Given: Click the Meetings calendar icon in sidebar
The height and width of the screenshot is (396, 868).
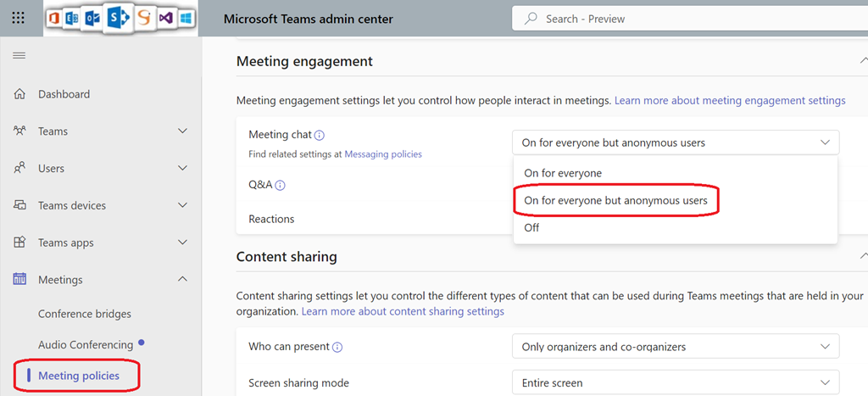Looking at the screenshot, I should 19,280.
